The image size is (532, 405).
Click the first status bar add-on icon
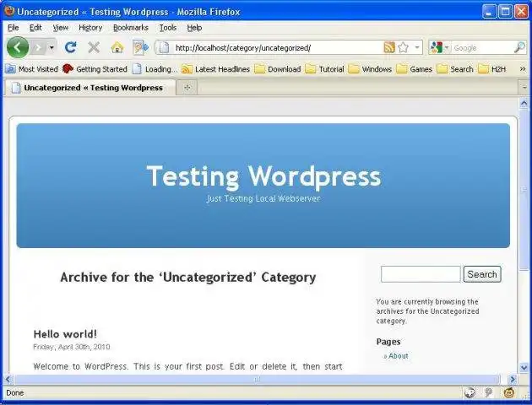(470, 393)
